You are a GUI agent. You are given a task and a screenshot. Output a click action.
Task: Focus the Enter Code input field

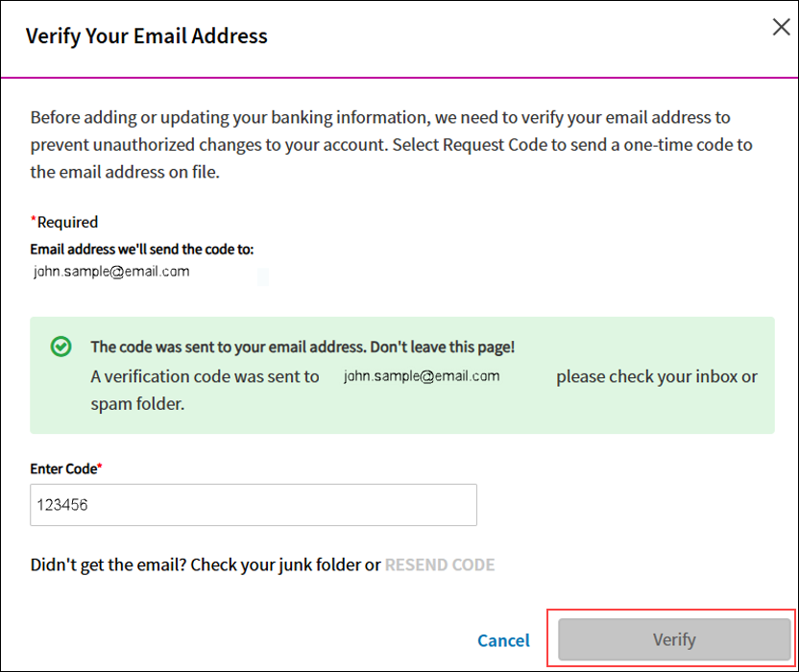pyautogui.click(x=254, y=505)
